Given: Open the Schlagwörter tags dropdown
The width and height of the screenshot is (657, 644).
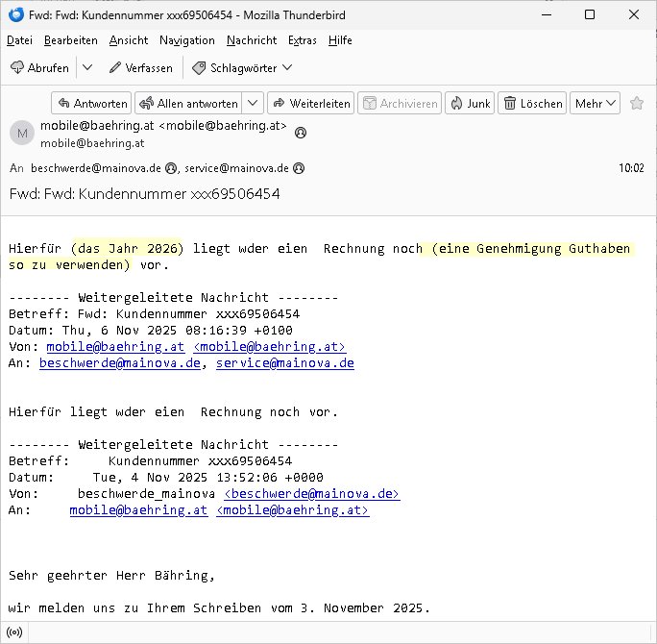Looking at the screenshot, I should coord(242,68).
